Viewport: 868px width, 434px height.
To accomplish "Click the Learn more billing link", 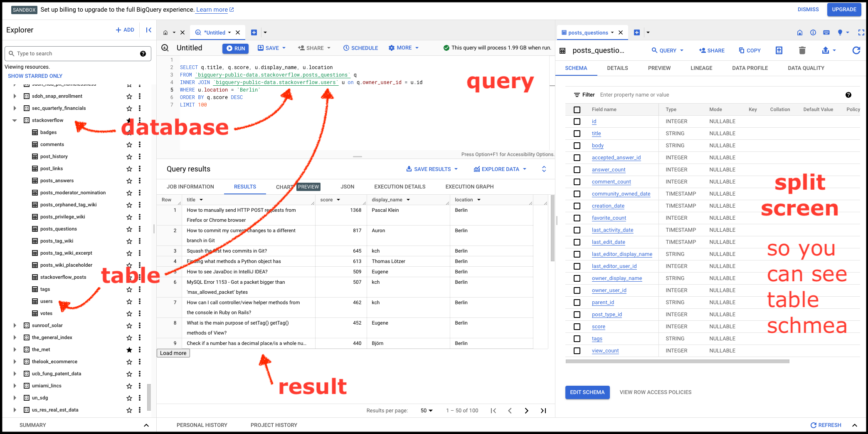I will [x=215, y=10].
